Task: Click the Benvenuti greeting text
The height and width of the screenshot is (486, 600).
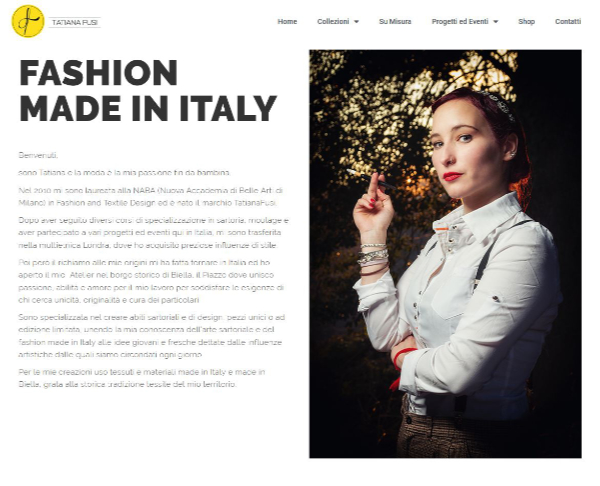Action: pyautogui.click(x=38, y=155)
